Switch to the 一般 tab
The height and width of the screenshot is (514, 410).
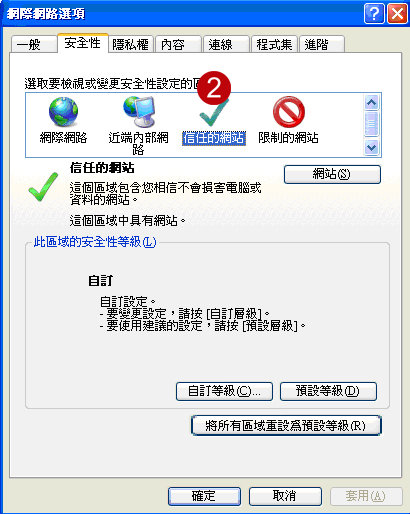tap(34, 44)
